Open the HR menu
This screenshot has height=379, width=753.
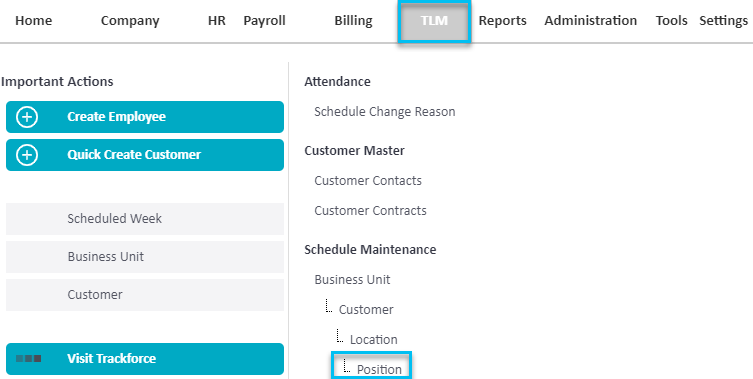[217, 21]
